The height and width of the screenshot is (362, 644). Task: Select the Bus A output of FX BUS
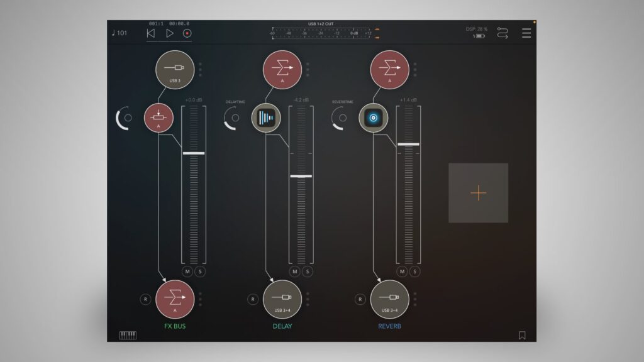click(175, 299)
